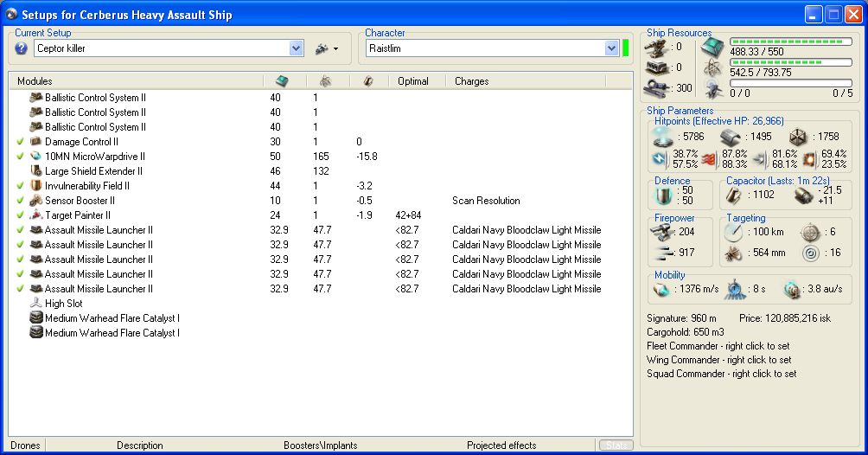The height and width of the screenshot is (455, 868).
Task: Click the CPU column header icon
Action: click(283, 81)
